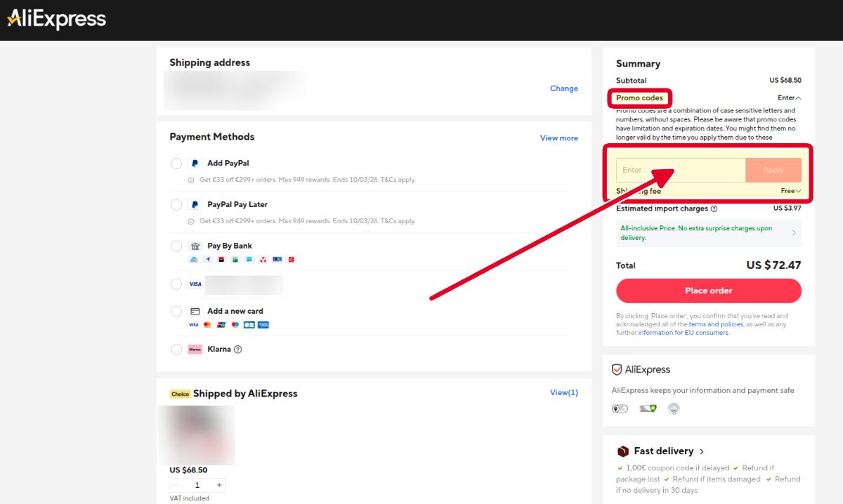The image size is (843, 504).
Task: View more payment methods
Action: [559, 138]
